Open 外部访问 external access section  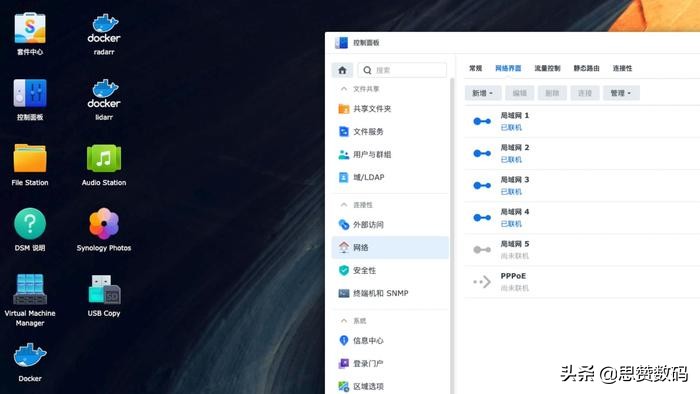(390, 224)
